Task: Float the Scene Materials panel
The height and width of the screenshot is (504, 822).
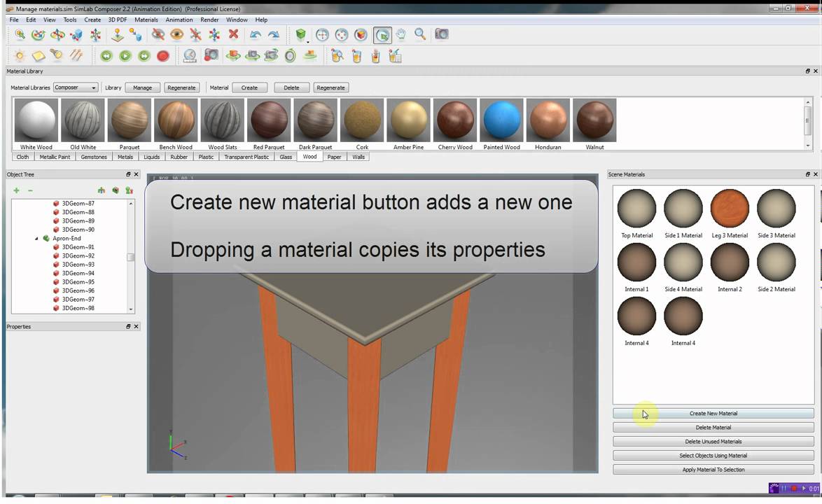Action: [x=808, y=174]
